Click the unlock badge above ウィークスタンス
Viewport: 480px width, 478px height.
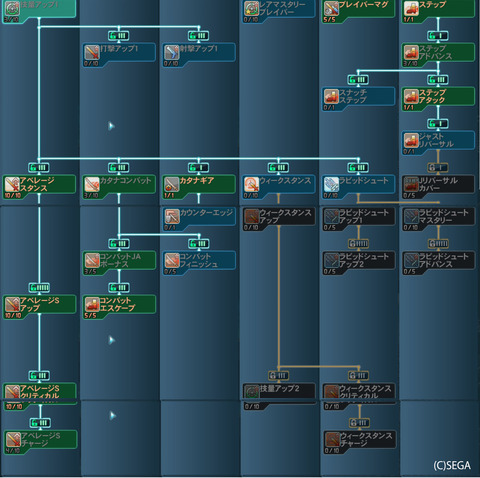pyautogui.click(x=278, y=167)
